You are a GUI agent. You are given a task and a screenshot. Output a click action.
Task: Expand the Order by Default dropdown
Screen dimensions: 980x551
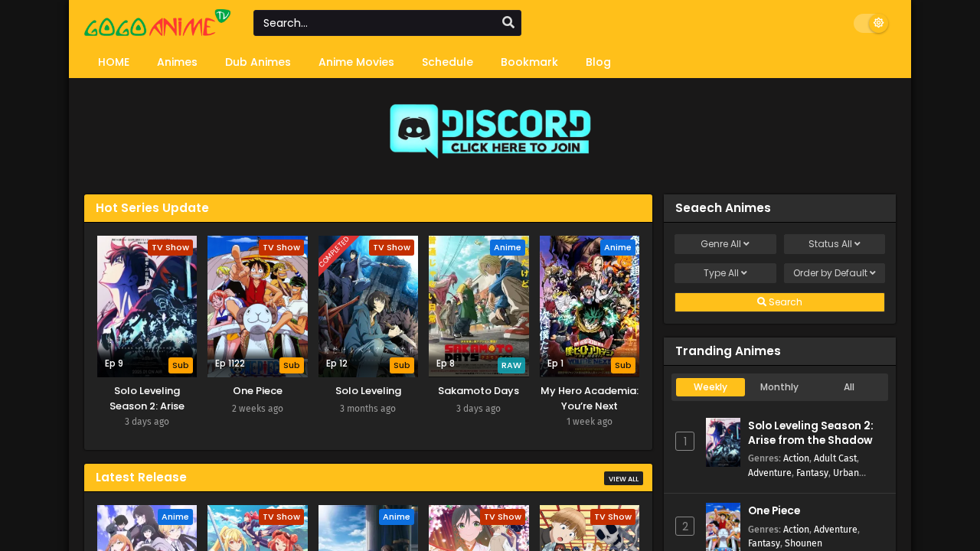[x=835, y=273]
